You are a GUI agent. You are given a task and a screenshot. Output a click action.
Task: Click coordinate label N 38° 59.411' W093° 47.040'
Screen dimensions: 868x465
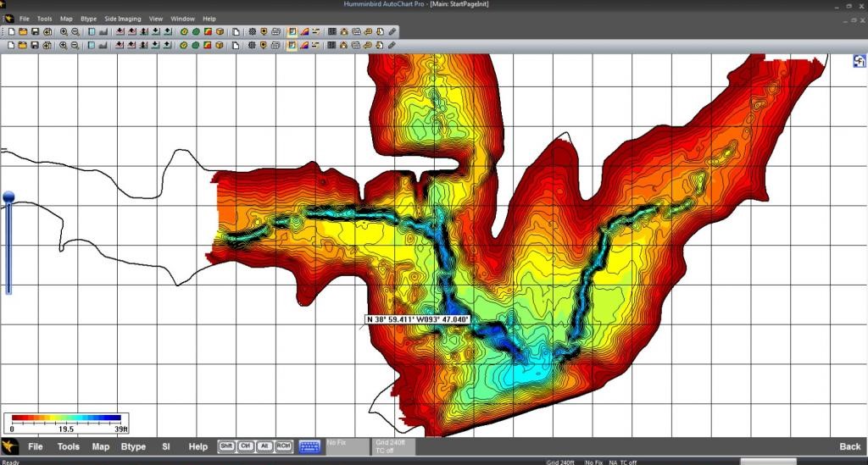pos(417,319)
